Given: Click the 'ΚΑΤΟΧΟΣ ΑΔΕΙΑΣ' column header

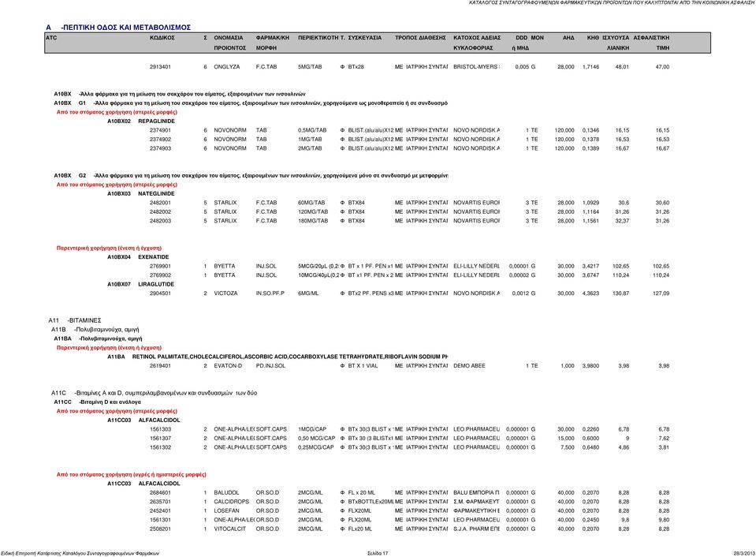Looking at the screenshot, I should coord(477,38).
